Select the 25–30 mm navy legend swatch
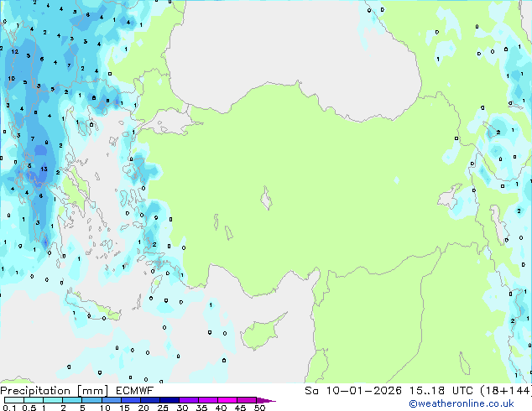The image size is (532, 411). pyautogui.click(x=170, y=400)
